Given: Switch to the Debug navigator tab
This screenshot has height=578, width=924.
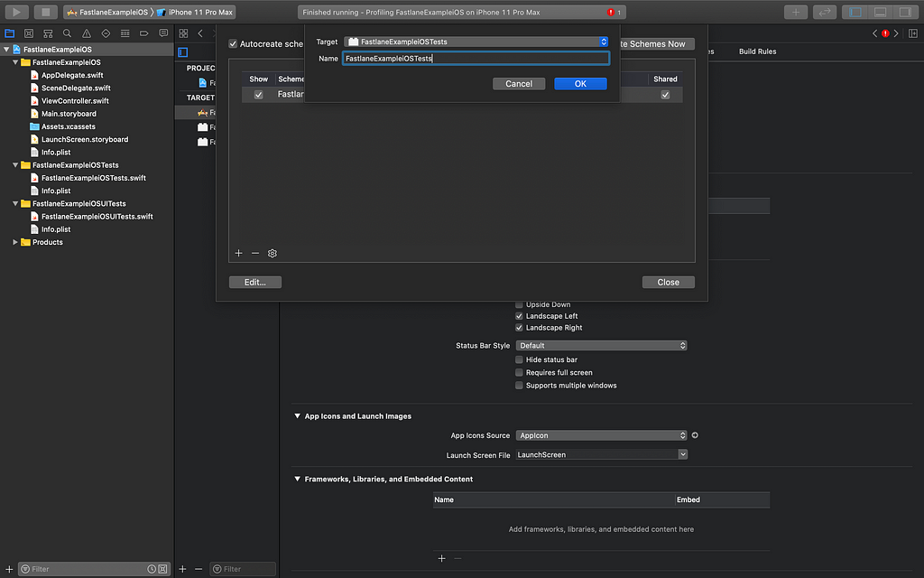Looking at the screenshot, I should pyautogui.click(x=125, y=33).
